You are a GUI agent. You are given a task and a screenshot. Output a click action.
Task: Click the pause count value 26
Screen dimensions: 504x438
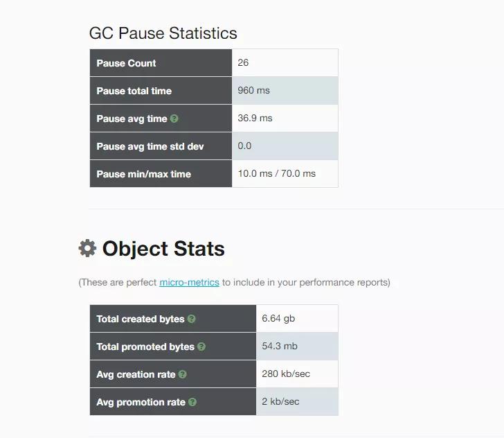(x=243, y=62)
